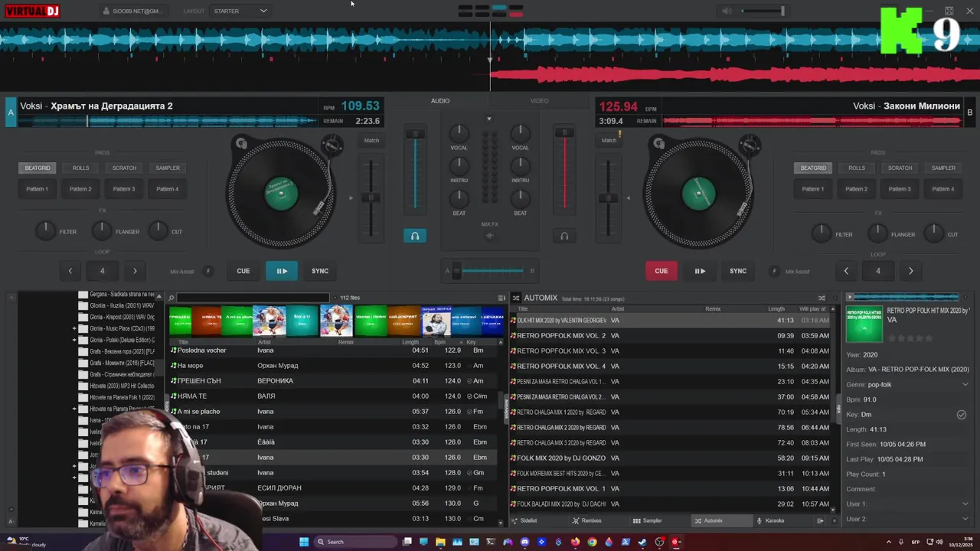
Task: Click the Windows Start button
Action: (x=304, y=542)
